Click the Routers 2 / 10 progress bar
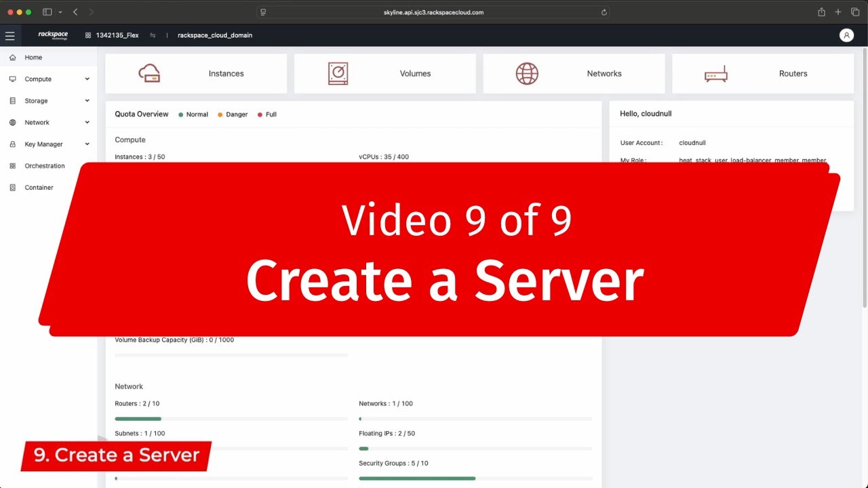868x488 pixels. [x=231, y=419]
